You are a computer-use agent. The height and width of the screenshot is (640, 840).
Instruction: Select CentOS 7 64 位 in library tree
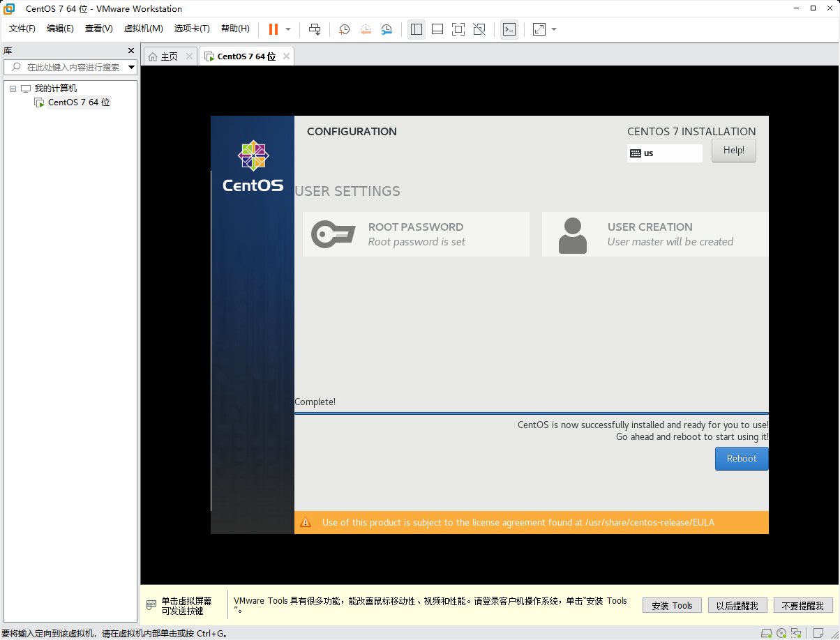pyautogui.click(x=79, y=102)
